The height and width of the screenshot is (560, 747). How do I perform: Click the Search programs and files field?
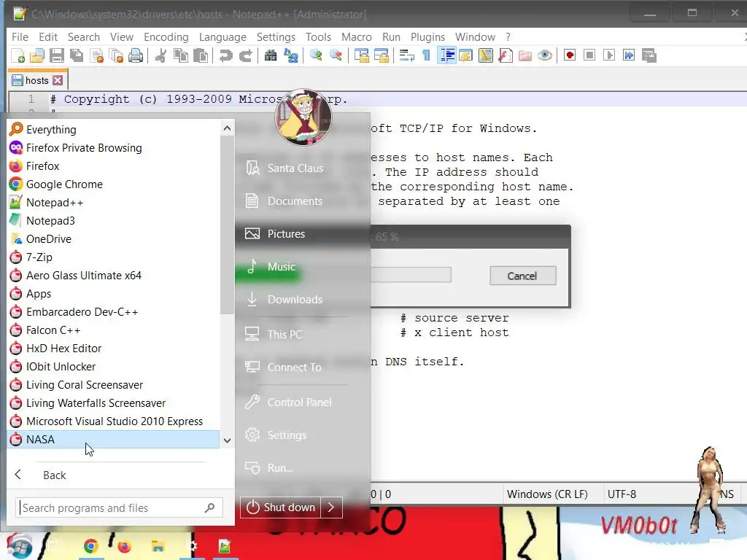[119, 508]
